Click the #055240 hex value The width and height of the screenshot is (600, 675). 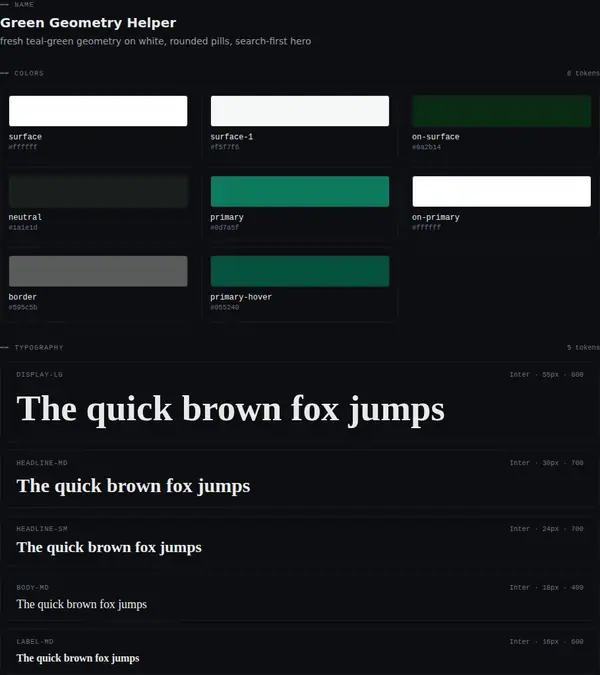pos(225,307)
